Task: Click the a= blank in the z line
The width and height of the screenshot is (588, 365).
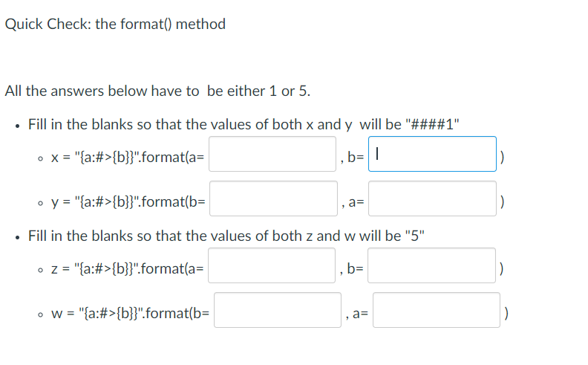Action: point(272,265)
